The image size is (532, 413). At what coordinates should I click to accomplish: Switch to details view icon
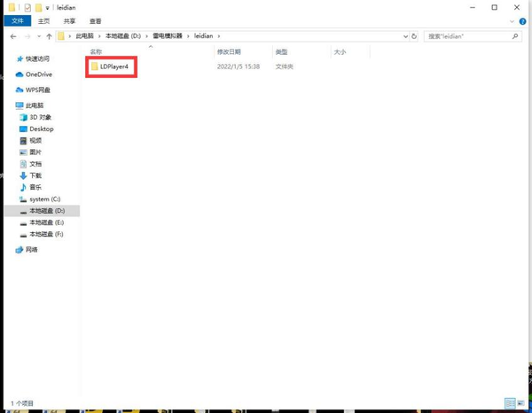click(510, 403)
